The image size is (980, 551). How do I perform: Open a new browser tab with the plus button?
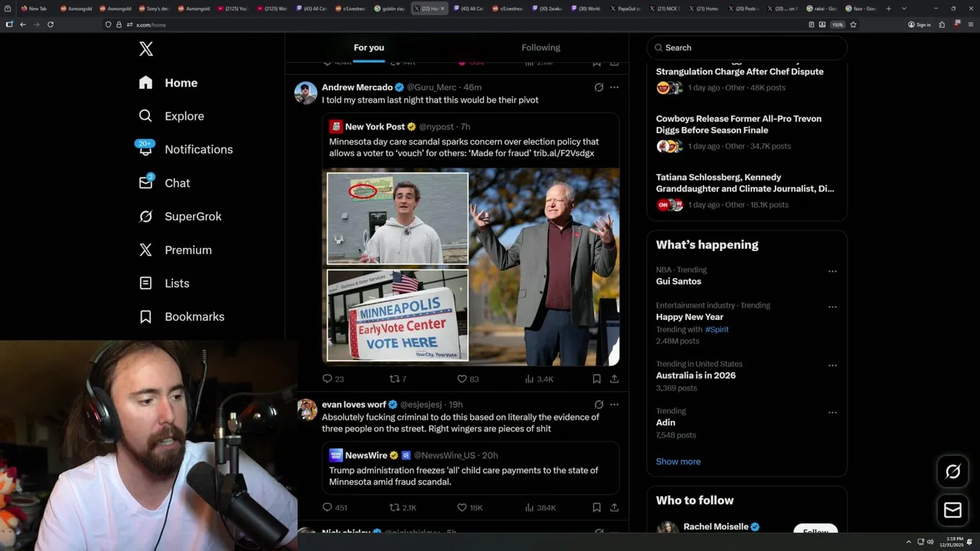888,8
